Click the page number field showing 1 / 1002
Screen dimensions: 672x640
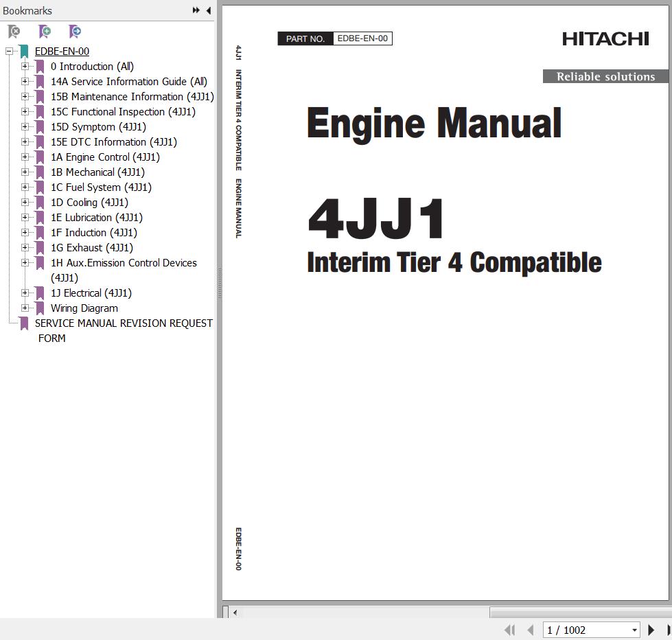[588, 630]
